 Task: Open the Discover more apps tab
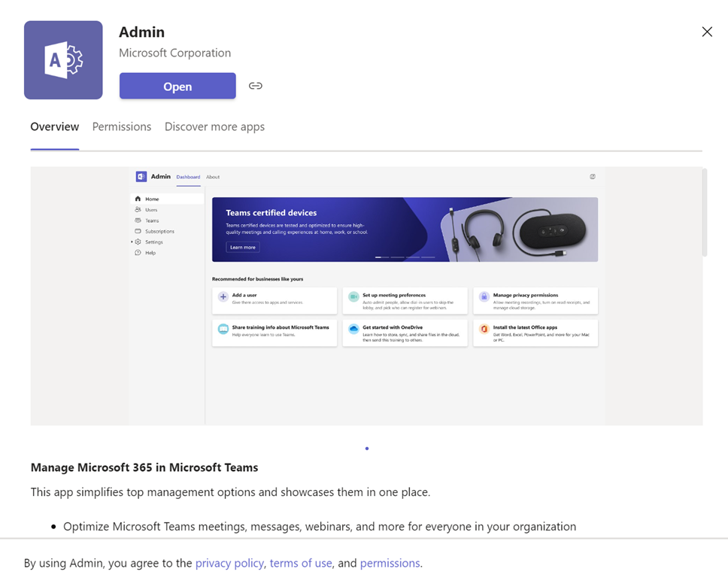[214, 126]
